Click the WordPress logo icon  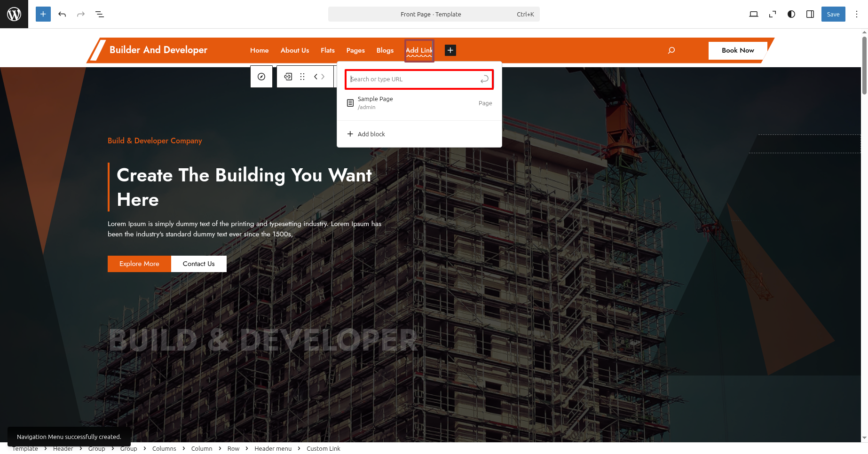pos(14,14)
